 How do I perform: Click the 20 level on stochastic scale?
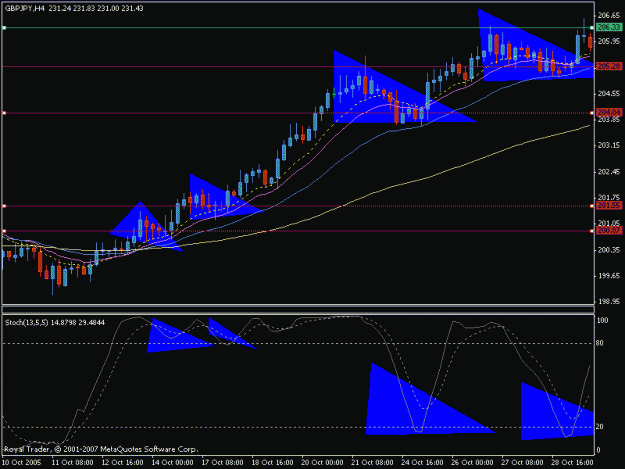pos(600,427)
